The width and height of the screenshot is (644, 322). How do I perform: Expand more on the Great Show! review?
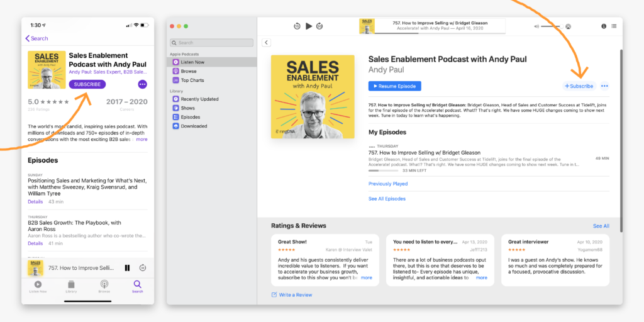[x=367, y=277]
